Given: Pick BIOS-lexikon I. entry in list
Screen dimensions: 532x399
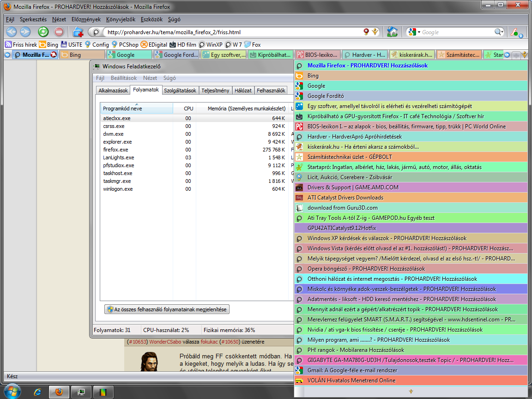Looking at the screenshot, I should click(x=411, y=127).
